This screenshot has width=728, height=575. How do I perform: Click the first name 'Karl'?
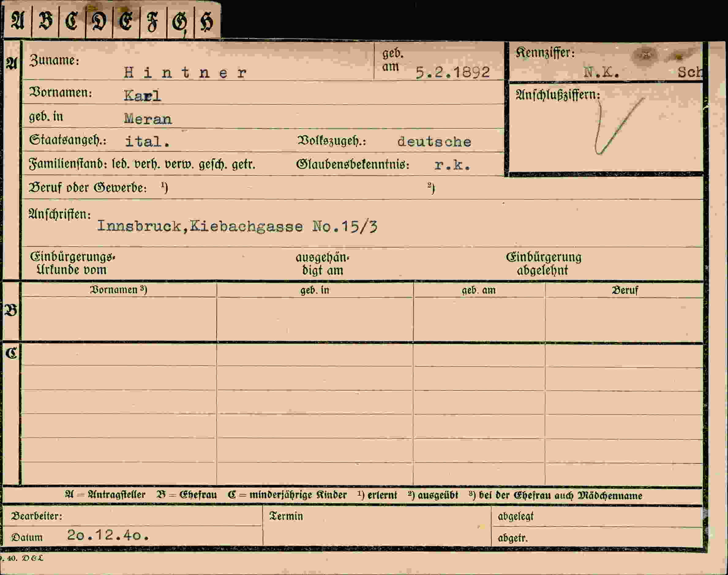(142, 96)
